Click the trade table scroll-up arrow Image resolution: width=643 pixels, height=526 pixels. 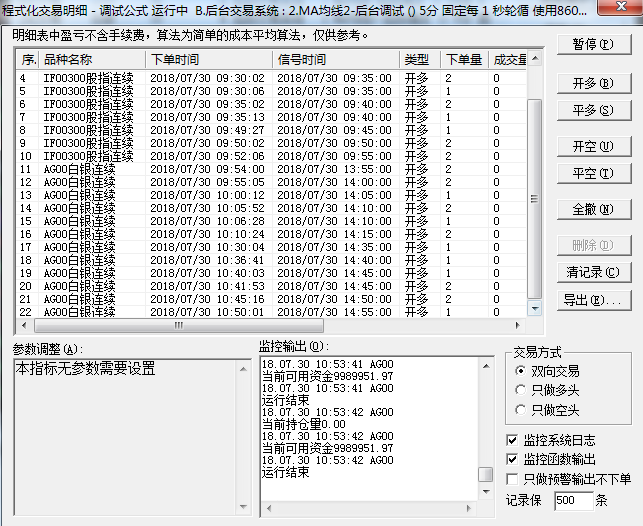click(x=535, y=59)
